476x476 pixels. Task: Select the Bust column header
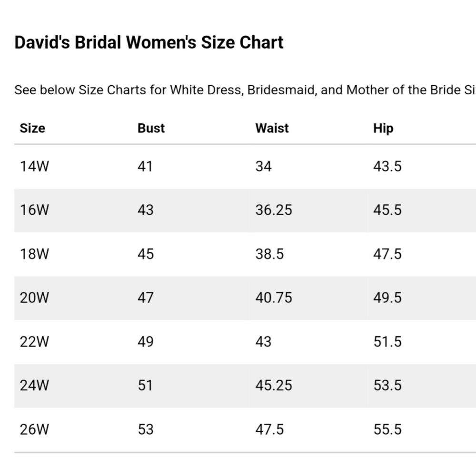151,128
